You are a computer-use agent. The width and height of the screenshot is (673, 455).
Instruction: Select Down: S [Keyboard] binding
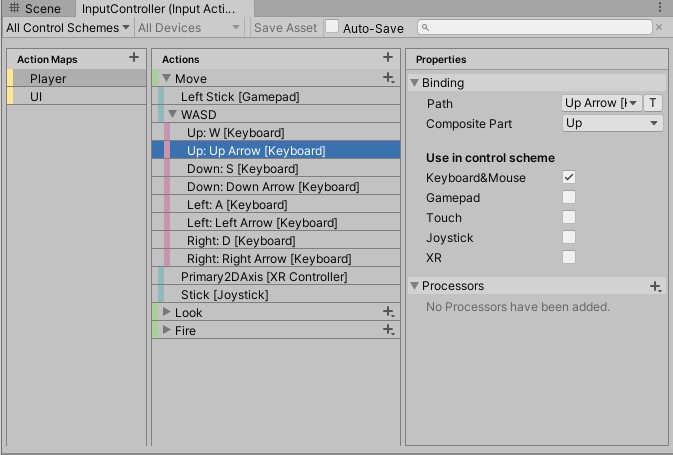click(276, 169)
